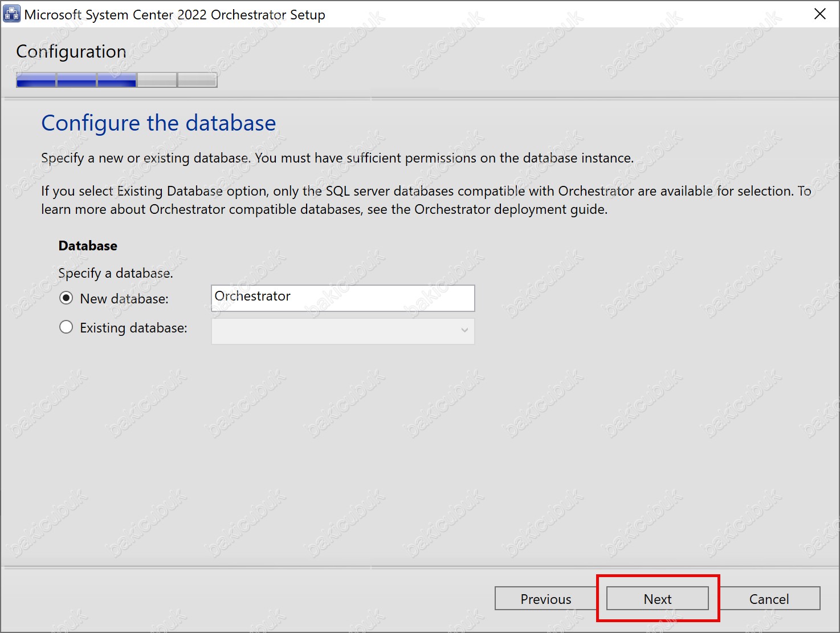
Task: Click the Cancel button
Action: [x=769, y=599]
